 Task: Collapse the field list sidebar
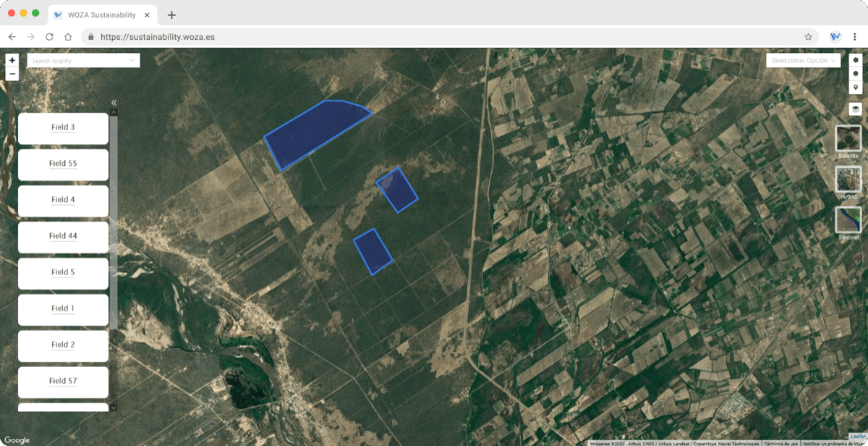click(x=114, y=103)
